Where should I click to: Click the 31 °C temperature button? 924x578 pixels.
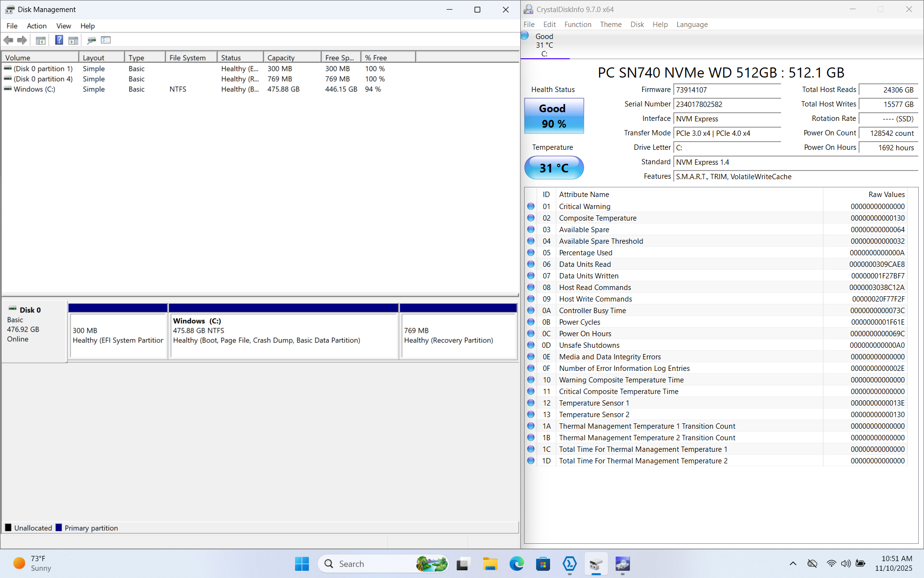point(553,168)
